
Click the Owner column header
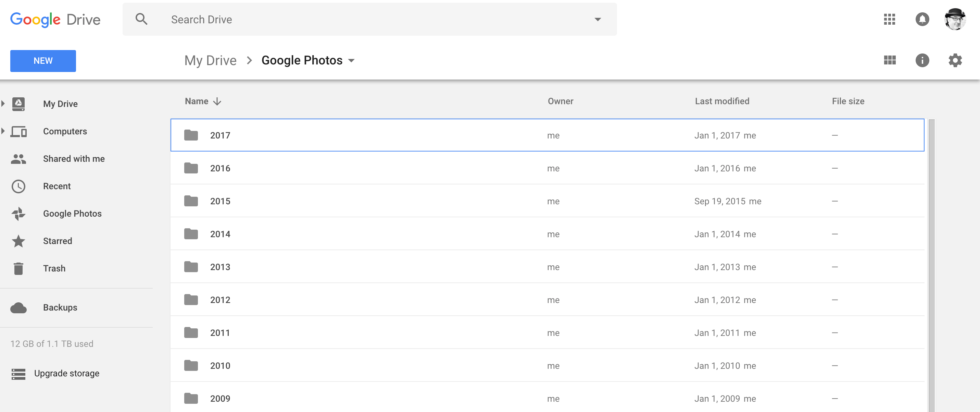pos(561,101)
